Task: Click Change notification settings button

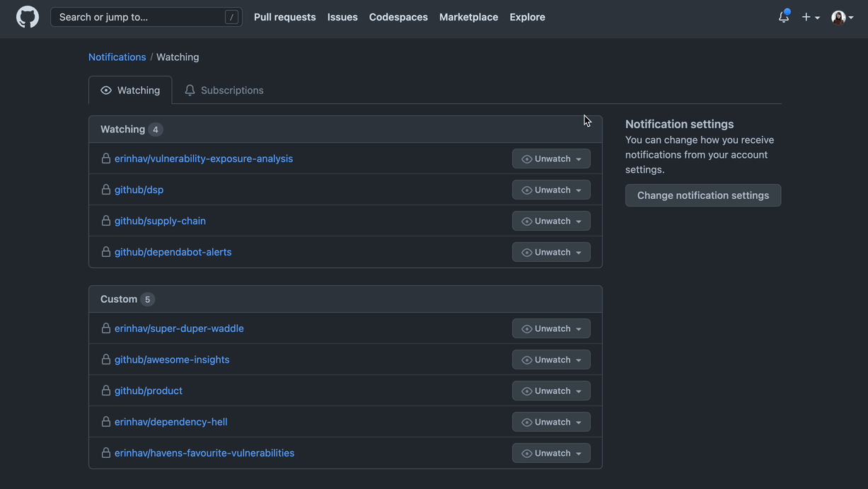Action: [702, 195]
